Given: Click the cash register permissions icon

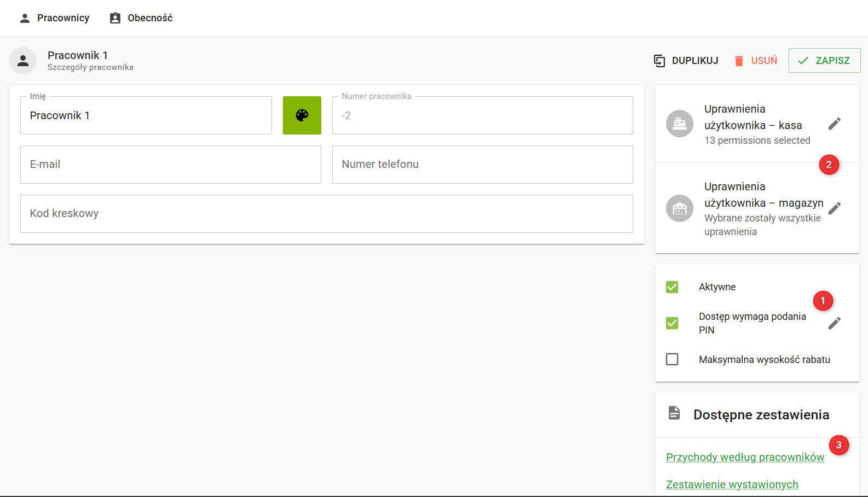Looking at the screenshot, I should pos(679,124).
